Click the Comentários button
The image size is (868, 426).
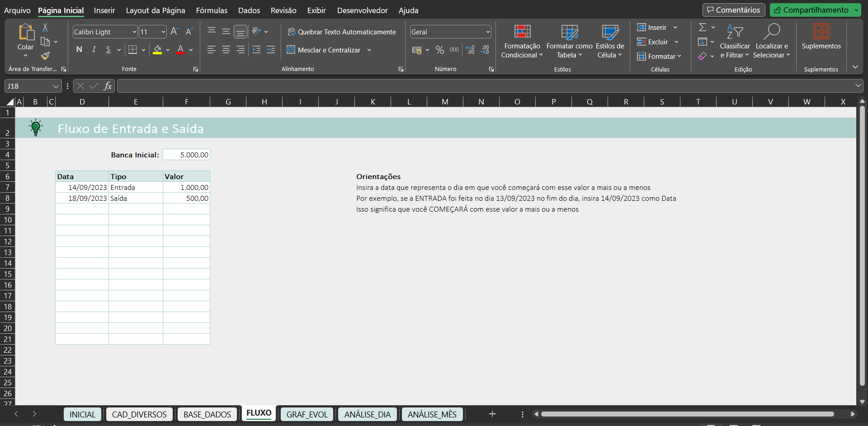[733, 10]
